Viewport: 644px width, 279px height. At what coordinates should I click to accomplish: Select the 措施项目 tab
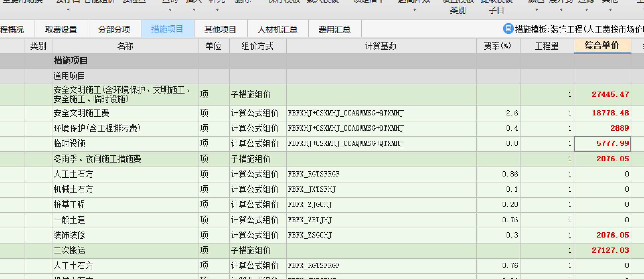tap(167, 29)
